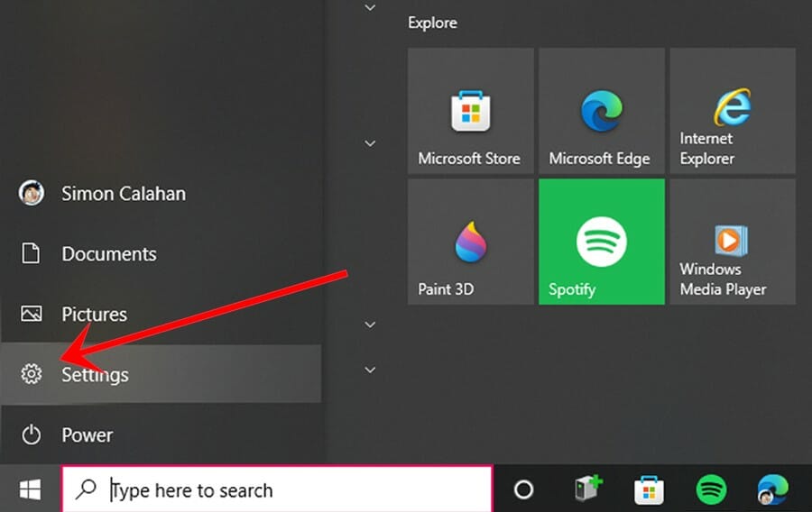Open the green Spotify tile

pyautogui.click(x=602, y=242)
